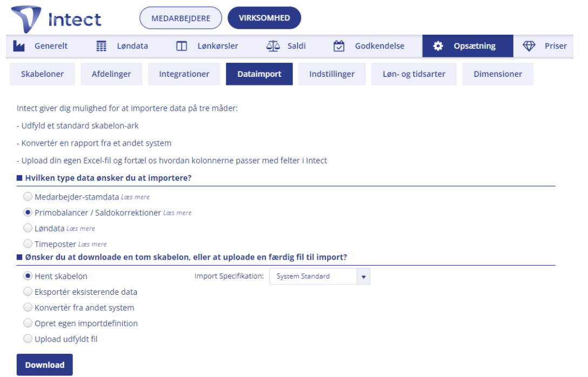Screen dimensions: 588x377
Task: Click the '- Udfyld et standard skabelon-ark' line
Action: (78, 126)
